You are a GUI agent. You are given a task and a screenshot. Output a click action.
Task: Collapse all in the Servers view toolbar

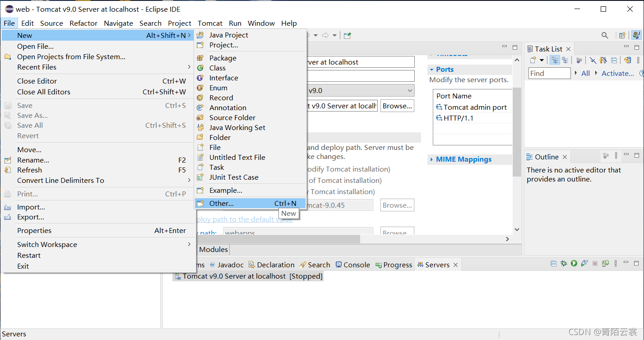(554, 263)
